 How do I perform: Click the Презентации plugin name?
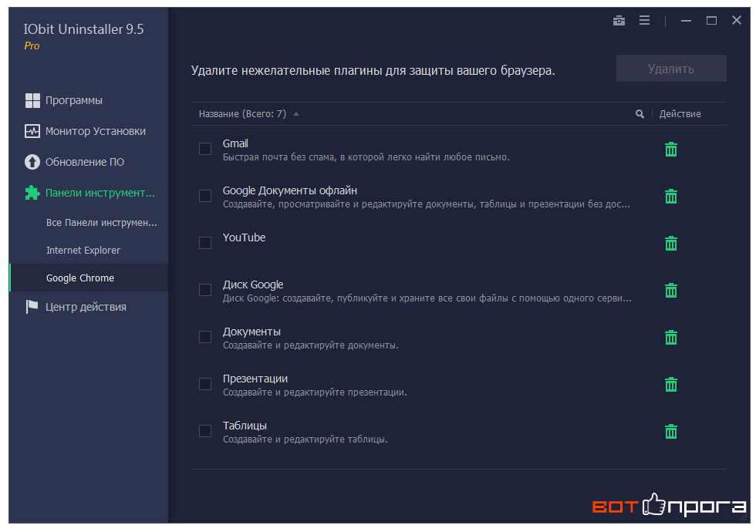(255, 379)
